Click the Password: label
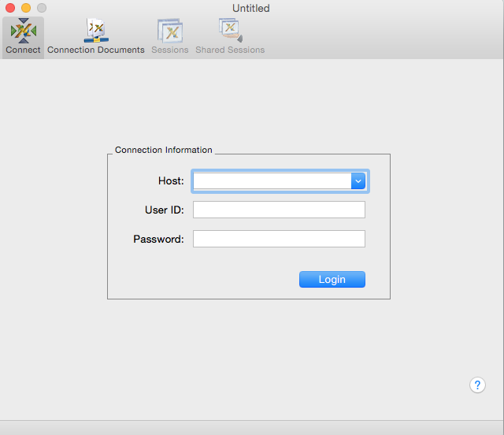Image resolution: width=504 pixels, height=435 pixels. coord(158,239)
